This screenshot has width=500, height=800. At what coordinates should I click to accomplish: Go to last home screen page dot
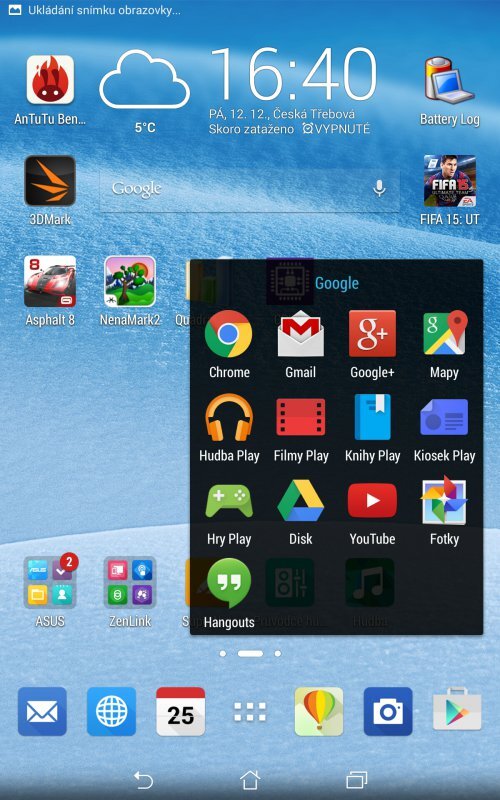tap(278, 653)
